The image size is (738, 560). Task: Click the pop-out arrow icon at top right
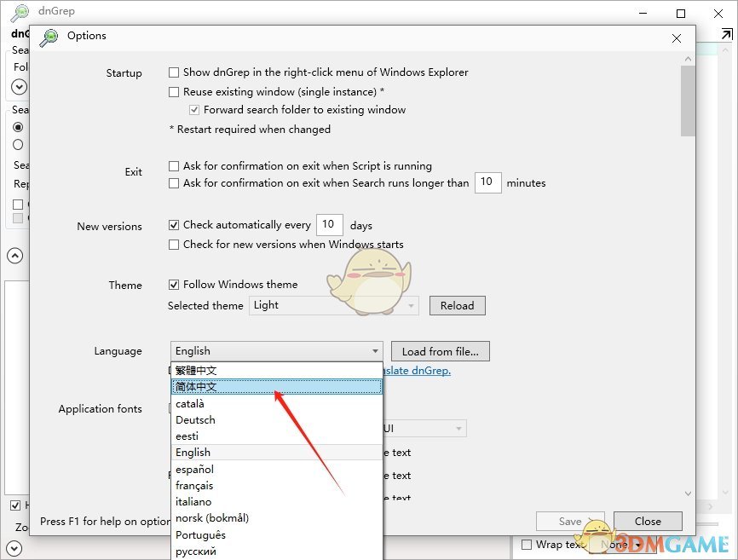pos(729,33)
